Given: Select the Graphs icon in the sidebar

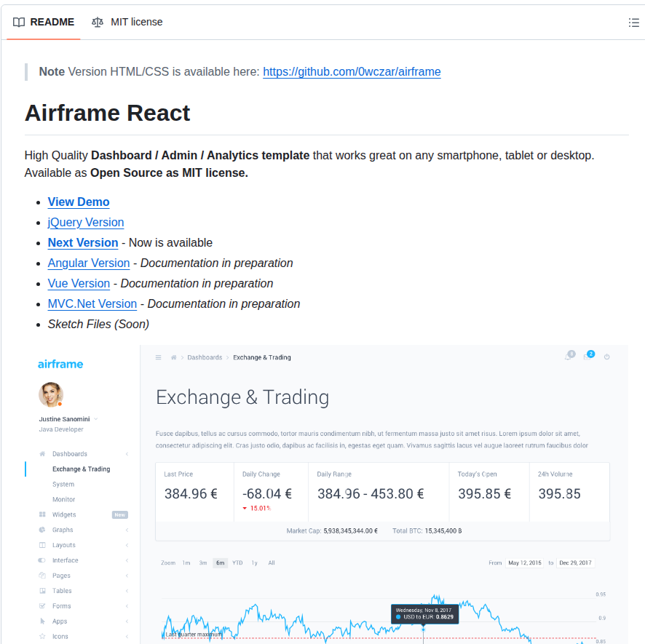Looking at the screenshot, I should click(x=41, y=529).
